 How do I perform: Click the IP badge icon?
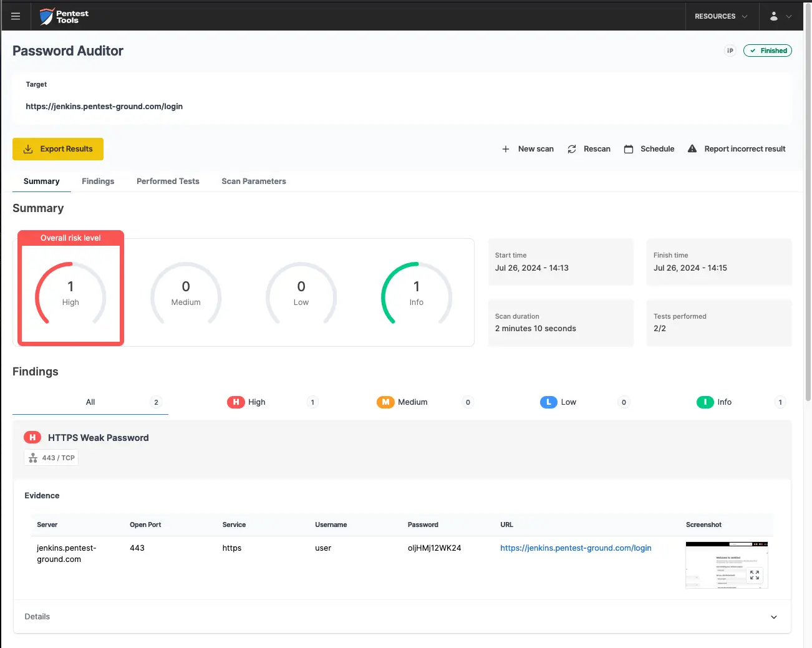click(x=730, y=51)
